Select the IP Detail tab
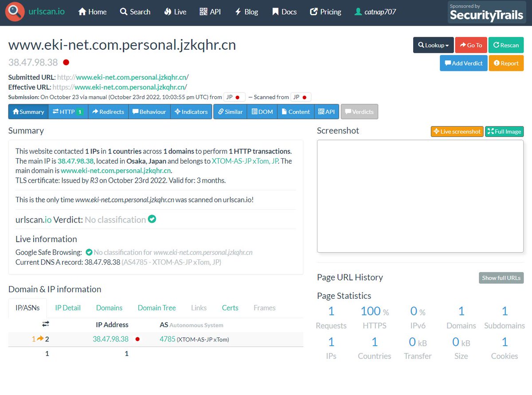 68,308
